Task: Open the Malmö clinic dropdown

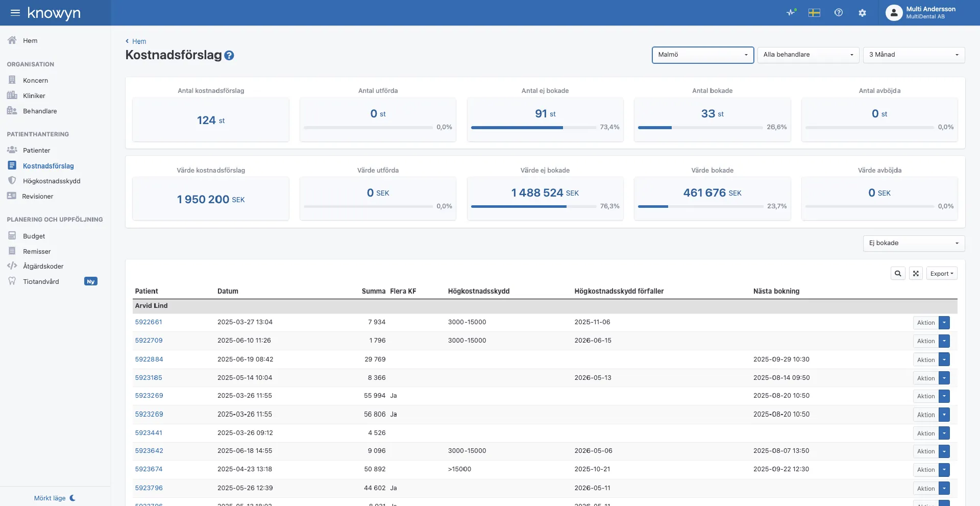Action: point(702,55)
